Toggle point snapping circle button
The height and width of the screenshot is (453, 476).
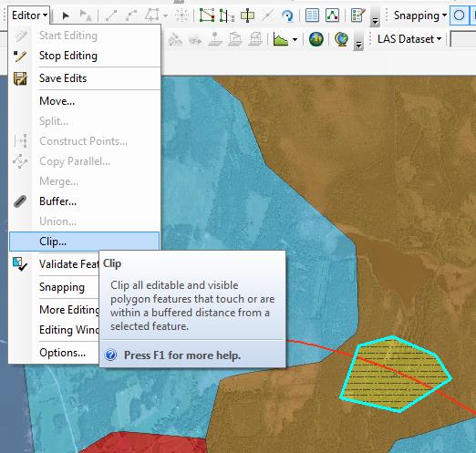pyautogui.click(x=459, y=15)
